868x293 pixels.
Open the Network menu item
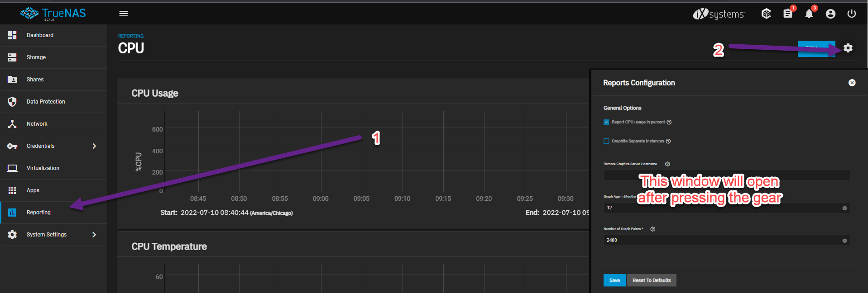(53, 124)
